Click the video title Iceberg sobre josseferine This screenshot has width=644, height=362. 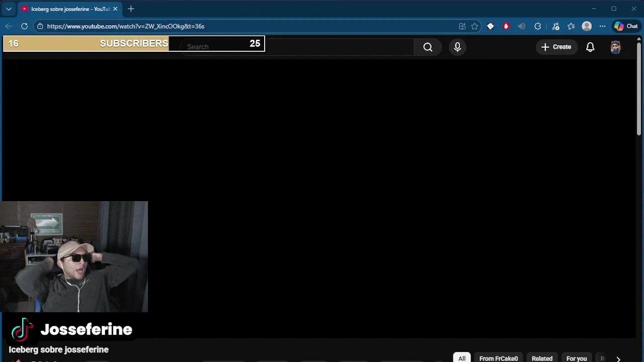coord(58,349)
